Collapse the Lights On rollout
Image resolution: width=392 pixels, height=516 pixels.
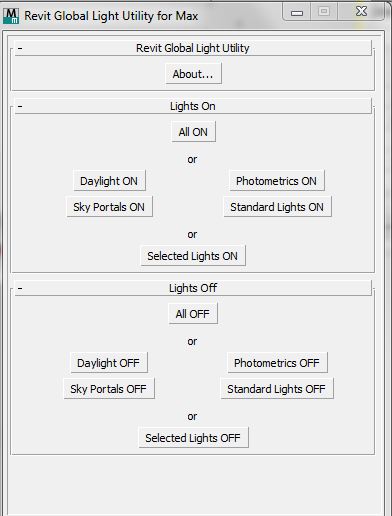click(193, 106)
